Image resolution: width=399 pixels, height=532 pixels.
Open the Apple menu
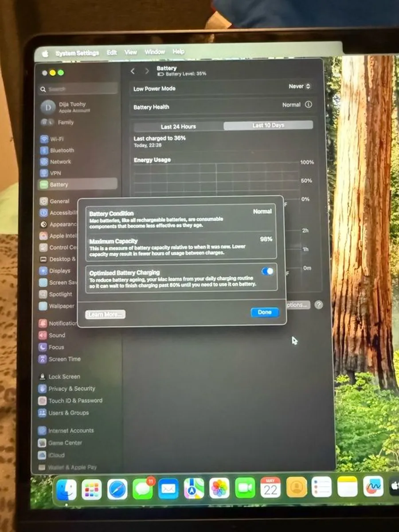pos(45,54)
